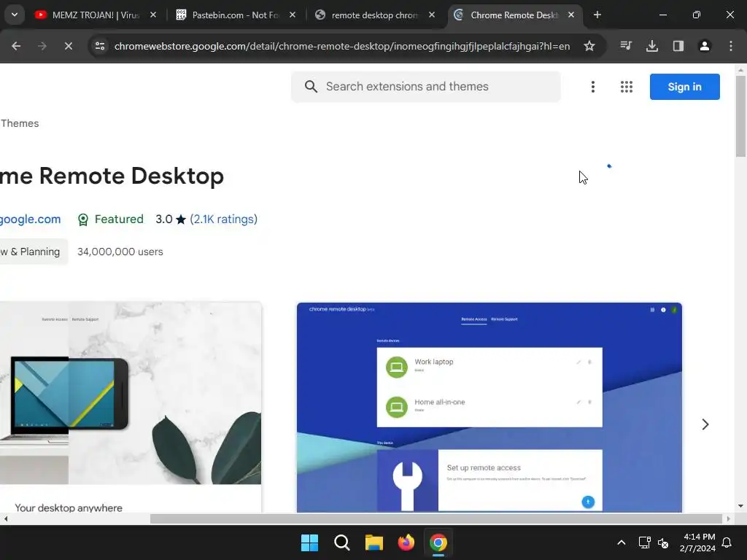
Task: Open the Chrome three-dot menu
Action: click(731, 46)
